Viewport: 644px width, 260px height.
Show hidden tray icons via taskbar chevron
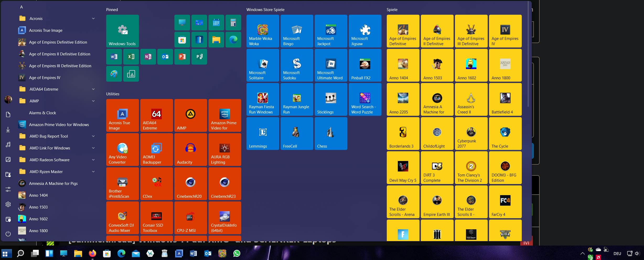582,253
